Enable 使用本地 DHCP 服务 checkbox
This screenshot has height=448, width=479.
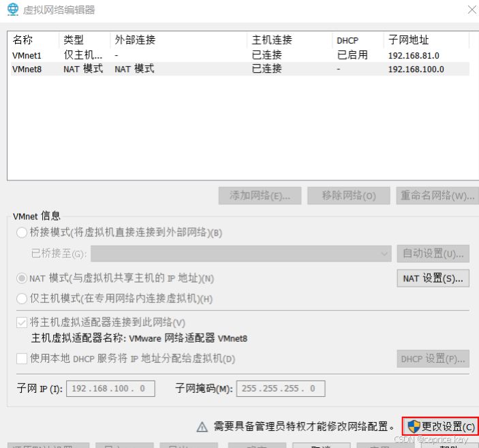pos(22,359)
